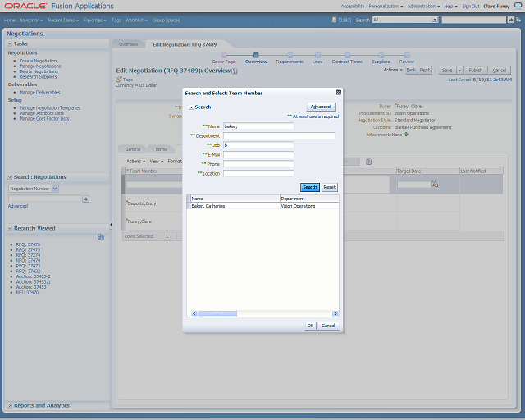
Task: Open Manage Cost Factor Lists link
Action: [44, 119]
